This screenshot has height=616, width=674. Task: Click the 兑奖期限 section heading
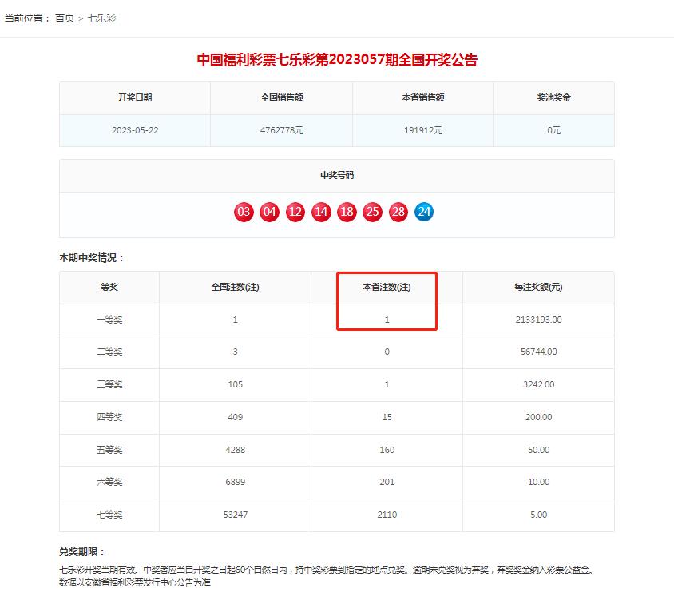coord(80,550)
